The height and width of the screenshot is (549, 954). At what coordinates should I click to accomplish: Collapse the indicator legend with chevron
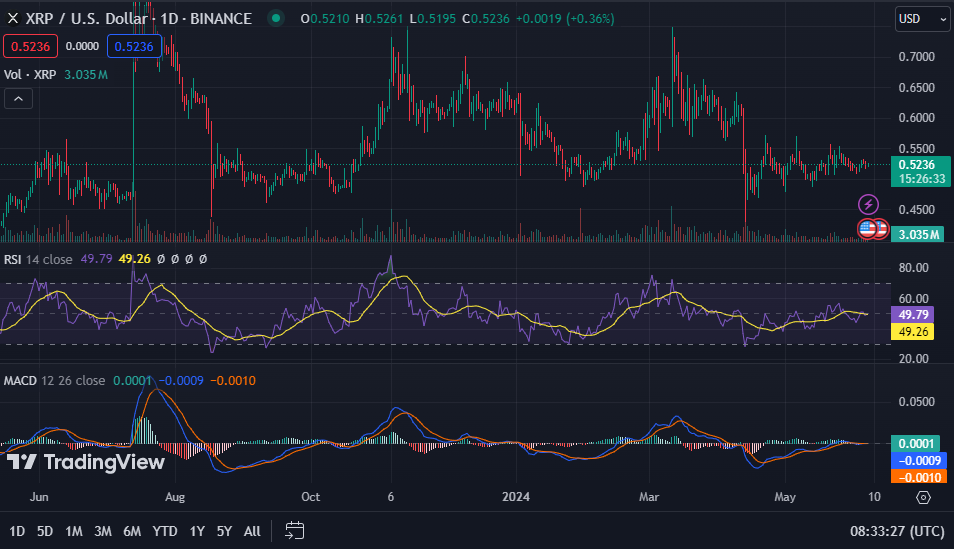click(x=19, y=98)
